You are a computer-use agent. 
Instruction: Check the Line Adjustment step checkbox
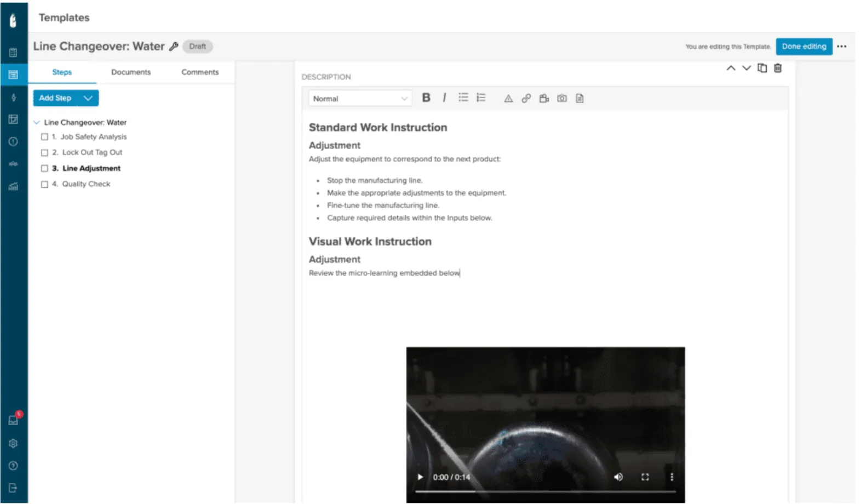(44, 169)
